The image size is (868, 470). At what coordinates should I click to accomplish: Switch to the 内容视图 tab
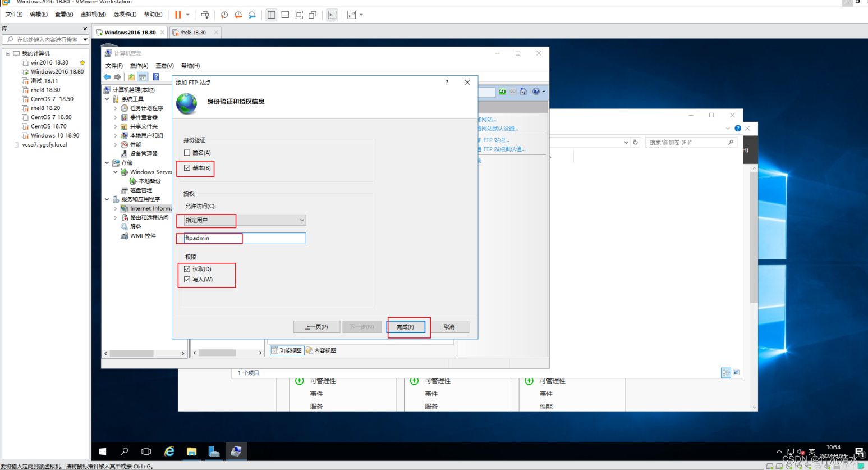click(321, 350)
